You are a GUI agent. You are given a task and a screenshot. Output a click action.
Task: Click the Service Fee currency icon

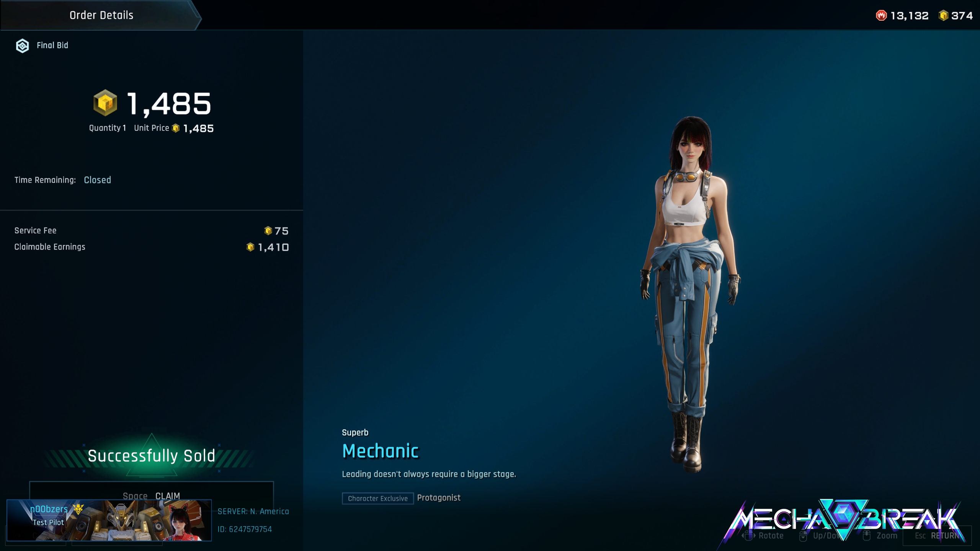coord(268,231)
